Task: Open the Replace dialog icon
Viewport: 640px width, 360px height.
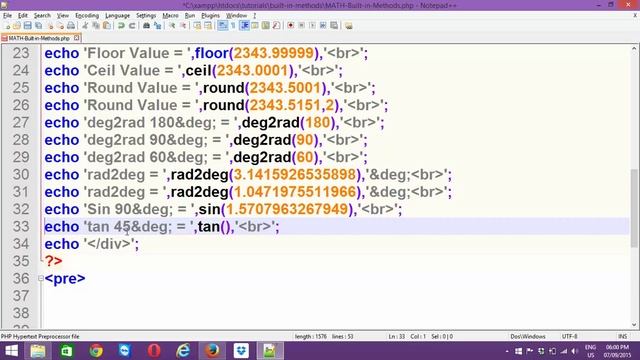Action: (x=157, y=26)
